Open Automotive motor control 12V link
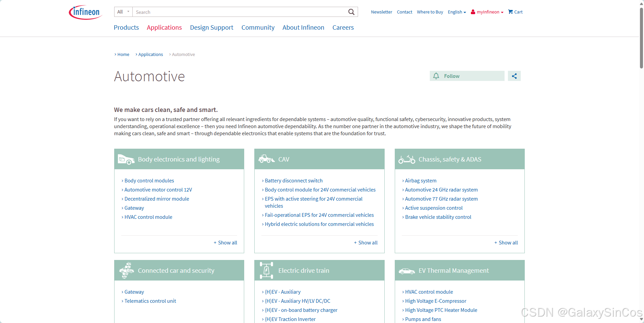The height and width of the screenshot is (323, 644). pyautogui.click(x=158, y=190)
